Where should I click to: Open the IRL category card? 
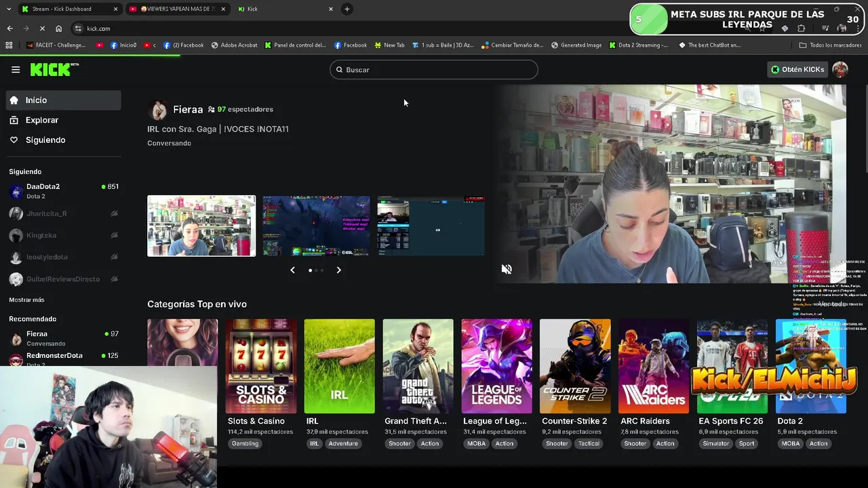(x=339, y=366)
